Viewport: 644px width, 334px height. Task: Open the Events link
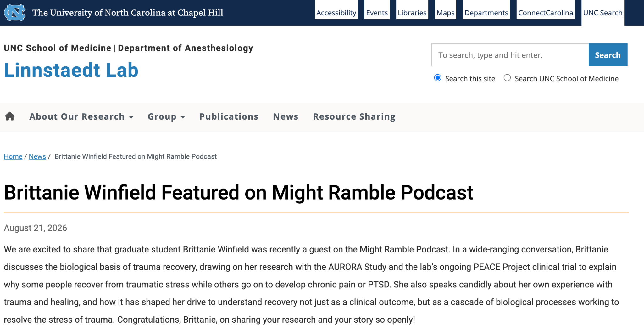pyautogui.click(x=377, y=13)
